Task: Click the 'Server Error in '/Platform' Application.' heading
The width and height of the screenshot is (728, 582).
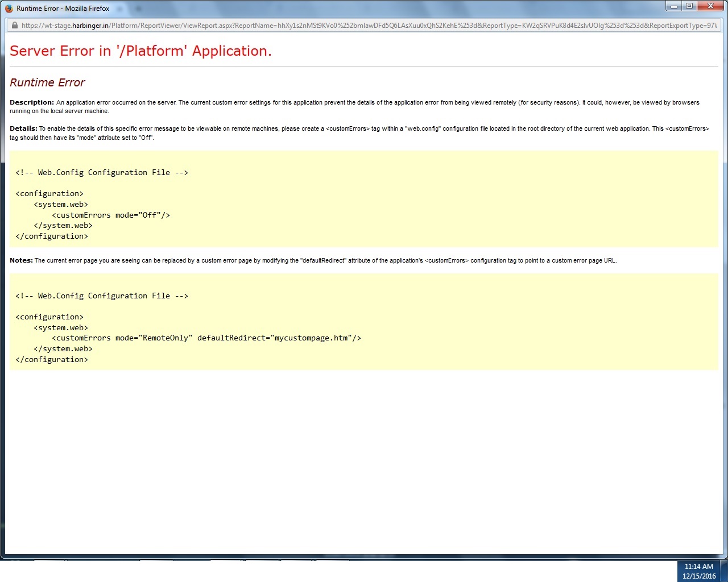Action: pos(140,51)
